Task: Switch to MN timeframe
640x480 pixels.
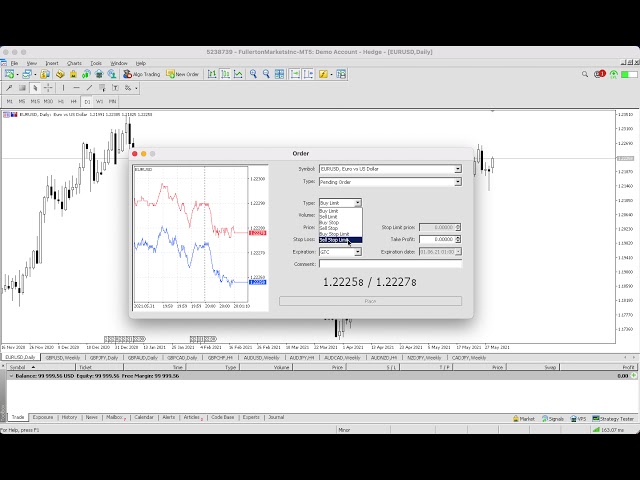Action: pos(112,101)
